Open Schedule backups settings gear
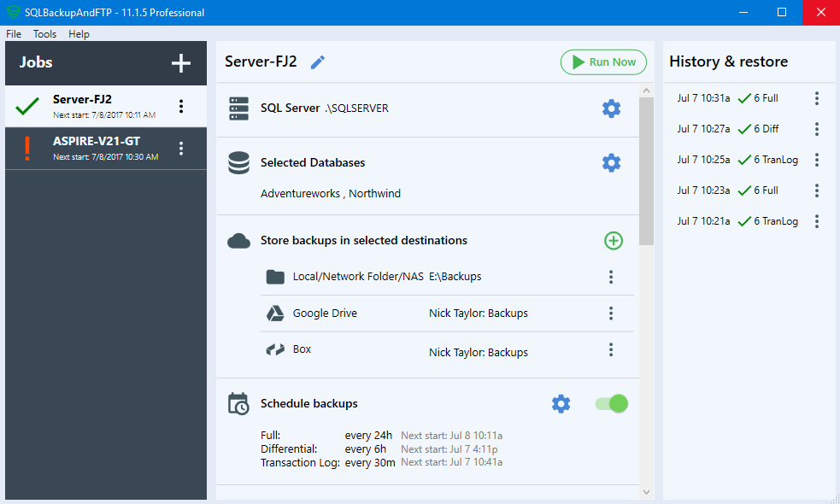Image resolution: width=840 pixels, height=504 pixels. click(561, 403)
